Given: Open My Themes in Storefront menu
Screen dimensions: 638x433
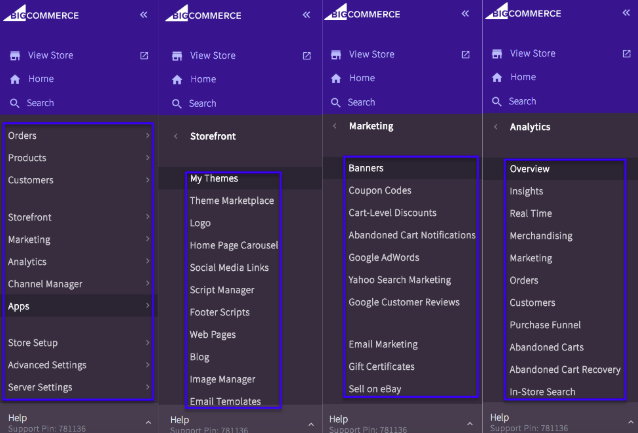Looking at the screenshot, I should tap(214, 179).
